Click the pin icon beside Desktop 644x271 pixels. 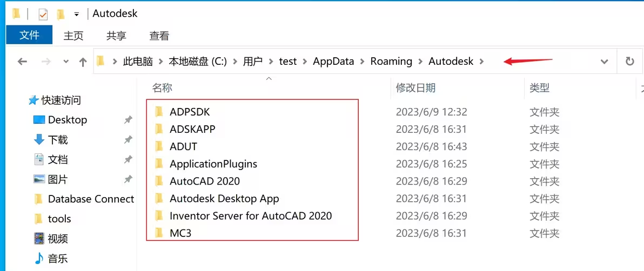pos(128,120)
